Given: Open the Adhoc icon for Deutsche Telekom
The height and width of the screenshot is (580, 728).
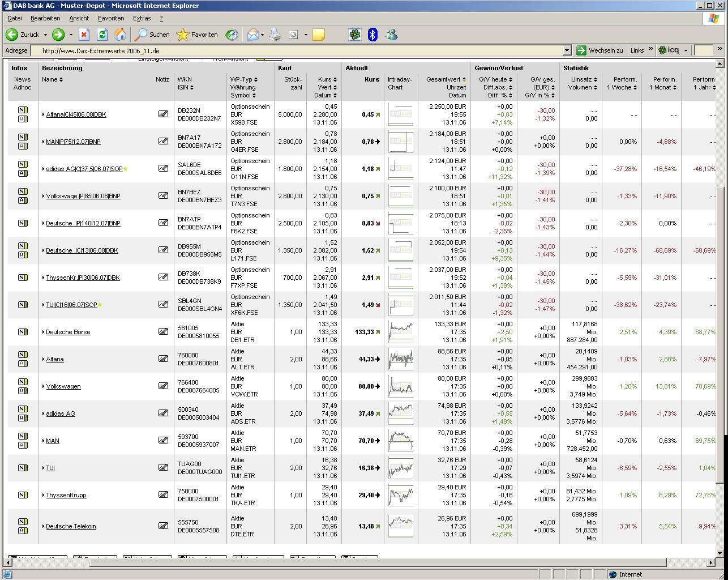Looking at the screenshot, I should [x=23, y=531].
